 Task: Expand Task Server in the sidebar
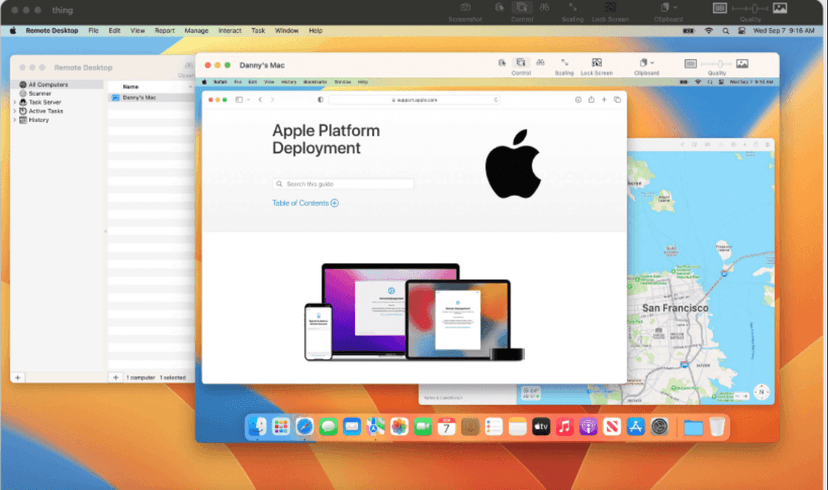tap(15, 102)
